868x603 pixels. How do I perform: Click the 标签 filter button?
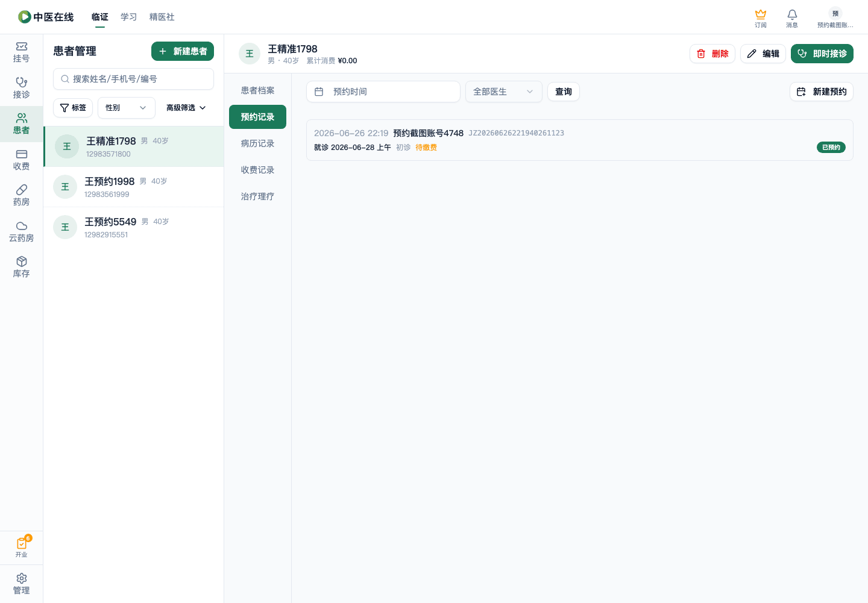coord(73,108)
